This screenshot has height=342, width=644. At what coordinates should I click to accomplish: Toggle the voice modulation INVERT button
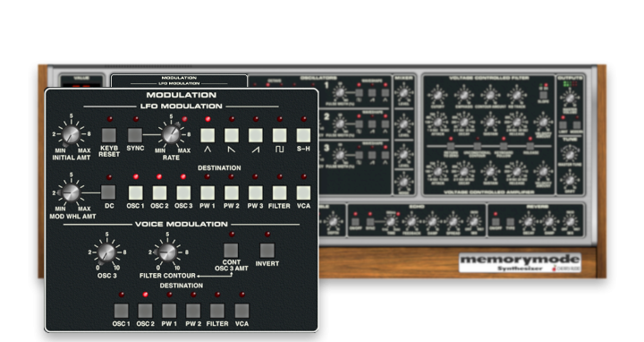pyautogui.click(x=267, y=251)
